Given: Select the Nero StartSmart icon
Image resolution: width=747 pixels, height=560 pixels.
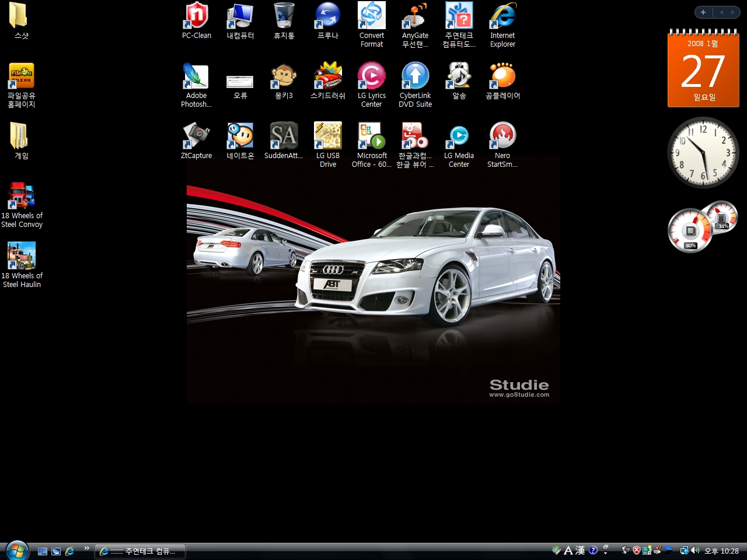Looking at the screenshot, I should coord(503,145).
